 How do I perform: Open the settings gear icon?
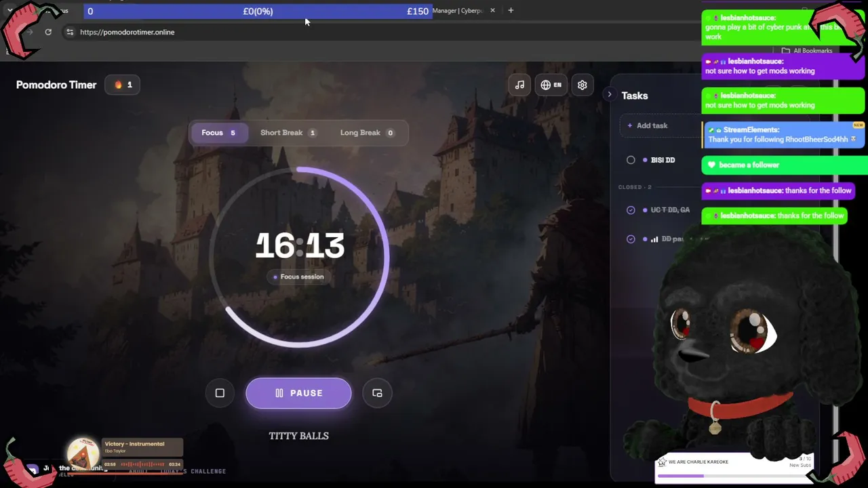tap(582, 85)
